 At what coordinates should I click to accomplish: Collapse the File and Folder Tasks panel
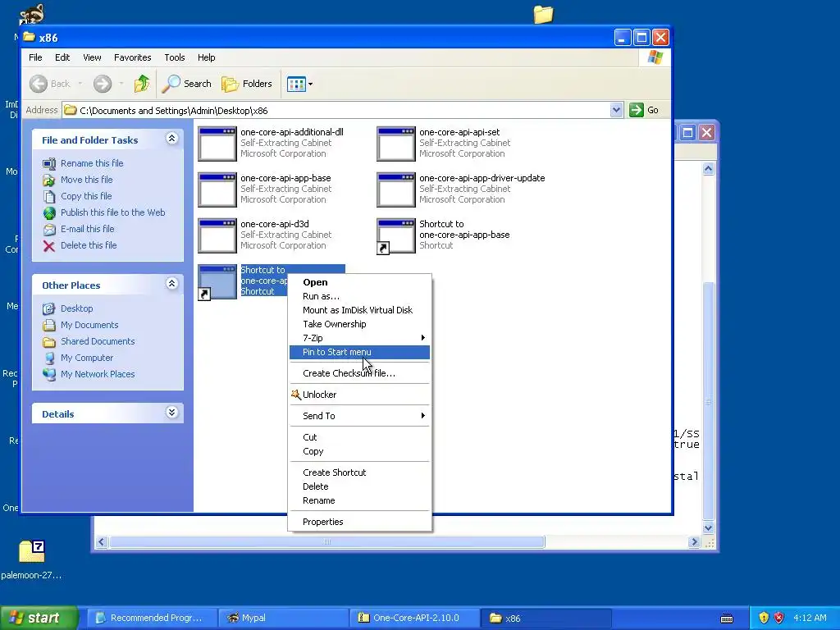[x=171, y=139]
